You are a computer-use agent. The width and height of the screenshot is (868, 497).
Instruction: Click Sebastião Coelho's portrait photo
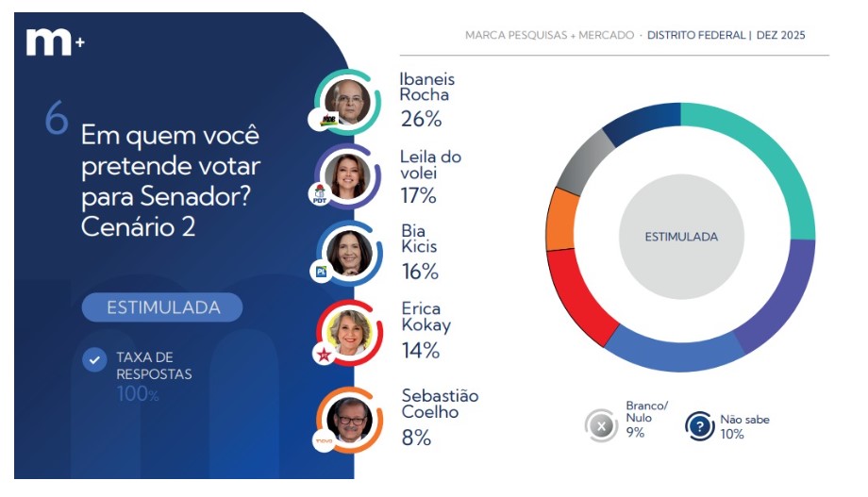(x=349, y=418)
